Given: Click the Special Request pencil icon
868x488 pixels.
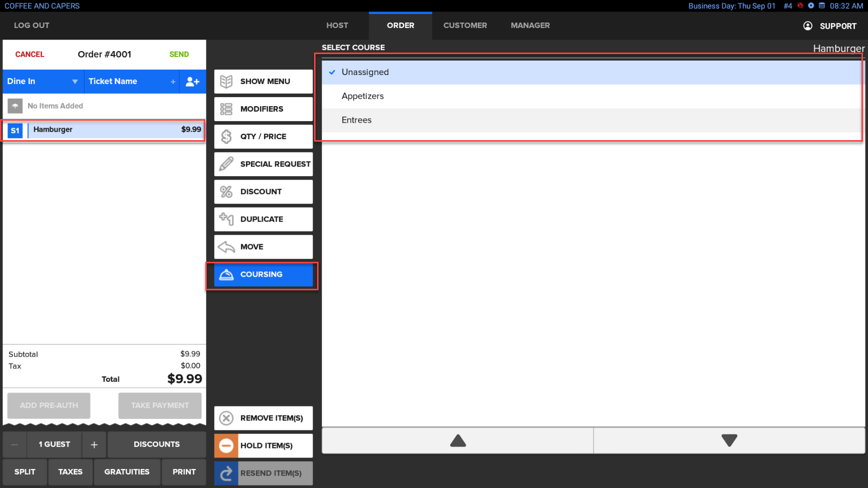Looking at the screenshot, I should (x=226, y=164).
